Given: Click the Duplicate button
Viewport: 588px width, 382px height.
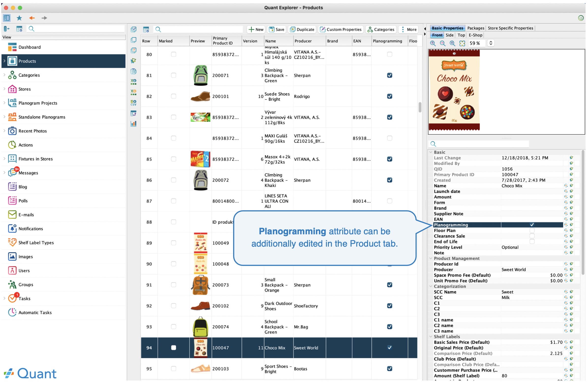Looking at the screenshot, I should pyautogui.click(x=302, y=29).
